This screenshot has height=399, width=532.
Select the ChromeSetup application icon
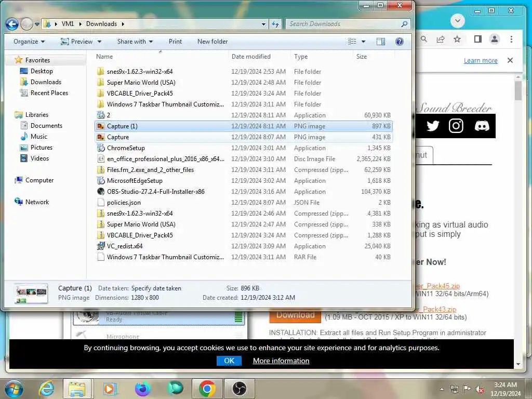(x=100, y=148)
